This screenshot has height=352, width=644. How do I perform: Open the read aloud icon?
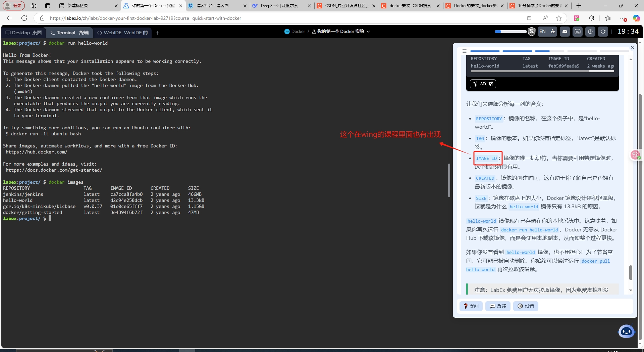545,18
